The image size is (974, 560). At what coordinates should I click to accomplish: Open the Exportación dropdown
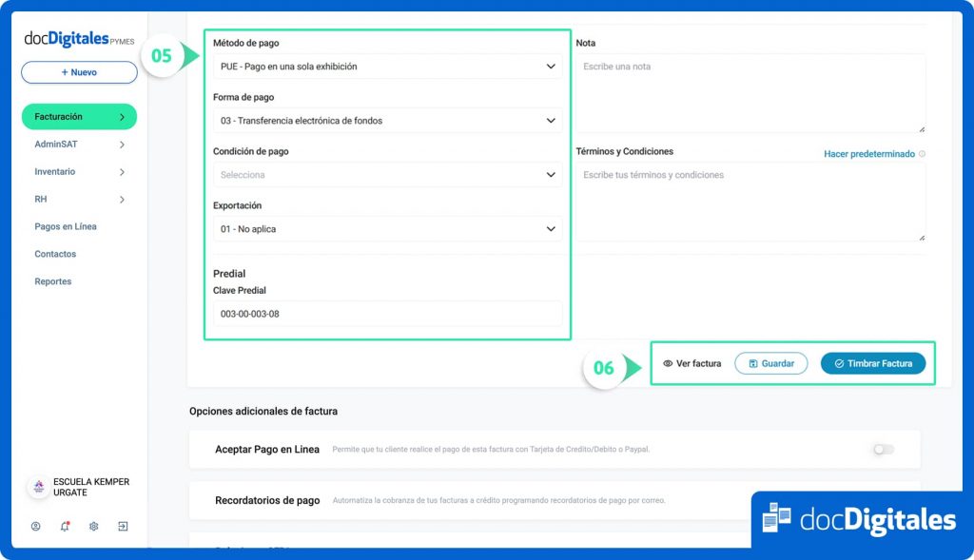coord(388,229)
